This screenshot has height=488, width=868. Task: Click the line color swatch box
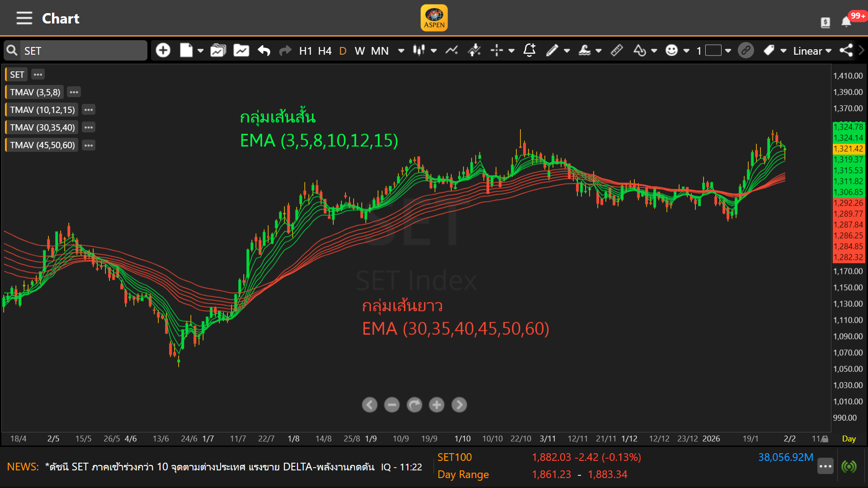(x=713, y=51)
